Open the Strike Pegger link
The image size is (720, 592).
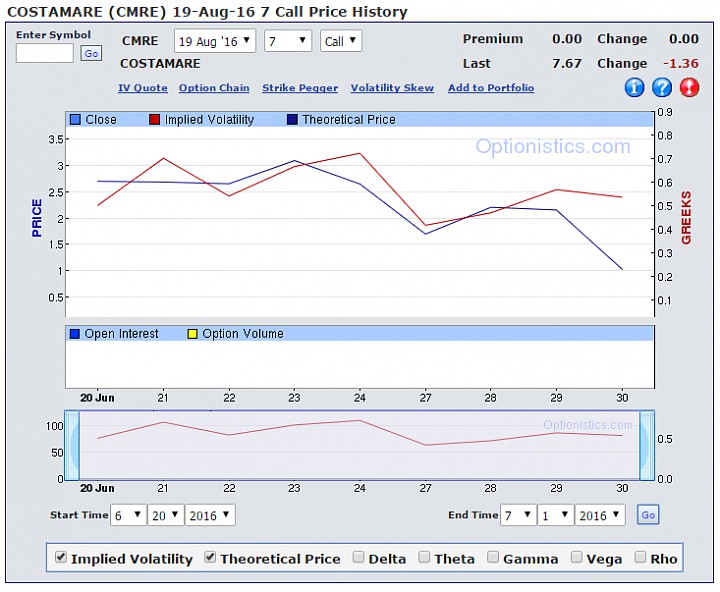click(x=300, y=88)
